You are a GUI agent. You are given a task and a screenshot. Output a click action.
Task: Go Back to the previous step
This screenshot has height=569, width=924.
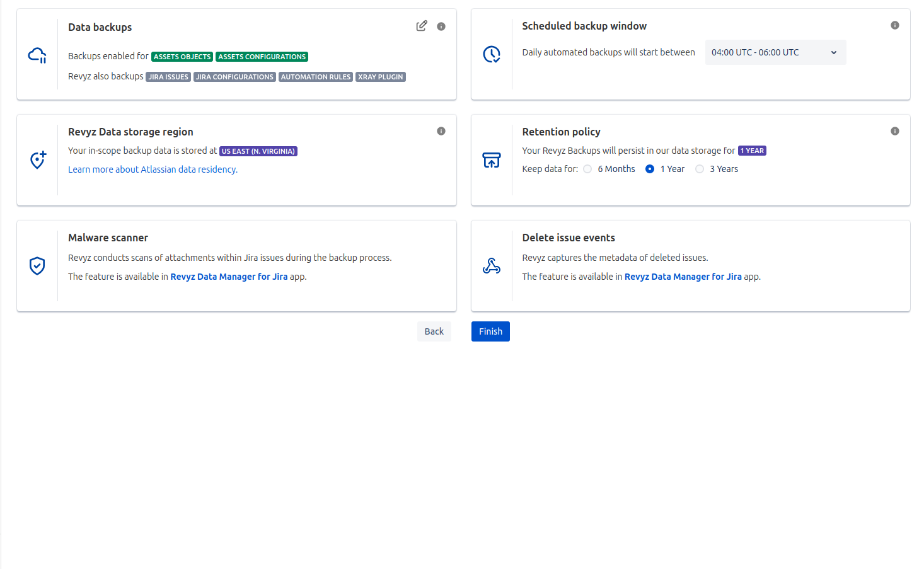coord(434,331)
